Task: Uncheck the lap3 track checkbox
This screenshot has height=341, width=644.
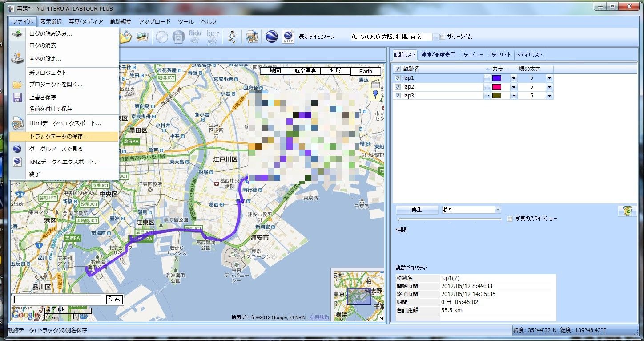Action: (x=398, y=96)
